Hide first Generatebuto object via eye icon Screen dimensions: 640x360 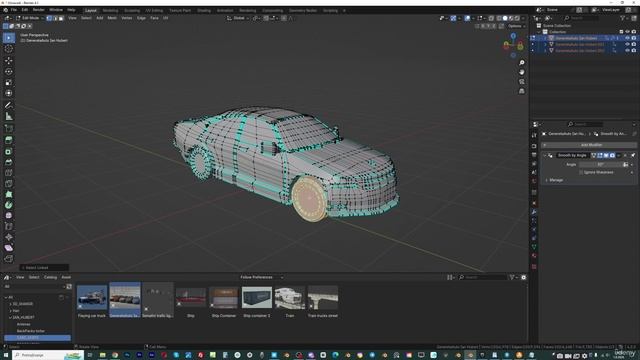(x=628, y=38)
